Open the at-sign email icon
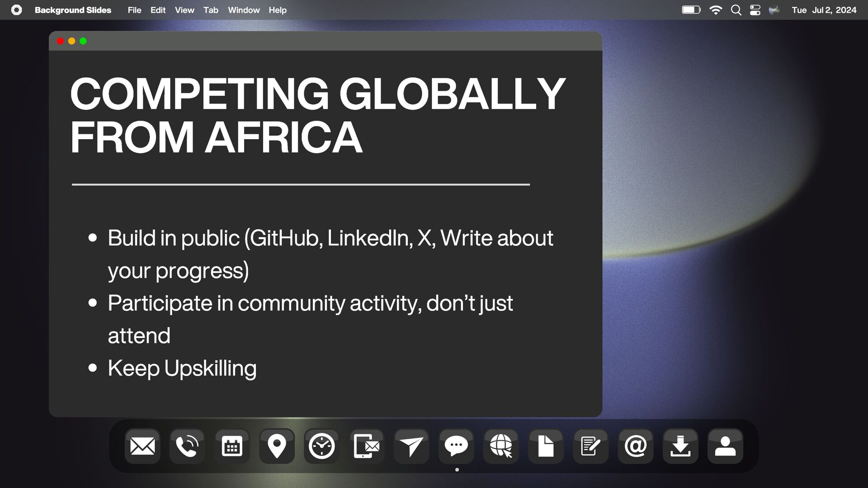The height and width of the screenshot is (488, 868). point(635,446)
